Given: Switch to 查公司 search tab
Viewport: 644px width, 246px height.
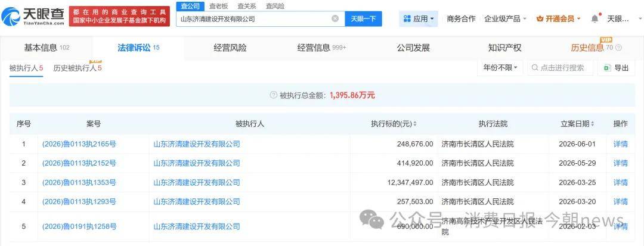Looking at the screenshot, I should click(190, 6).
